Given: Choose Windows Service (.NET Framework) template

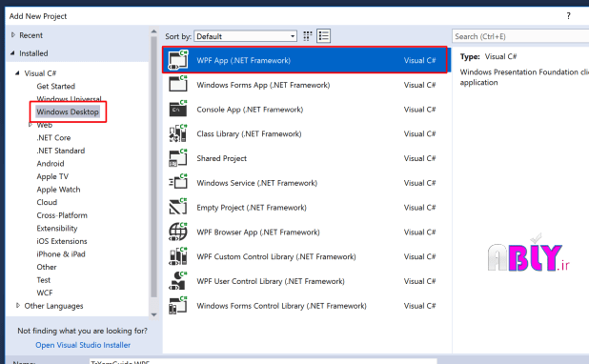Looking at the screenshot, I should [x=257, y=183].
